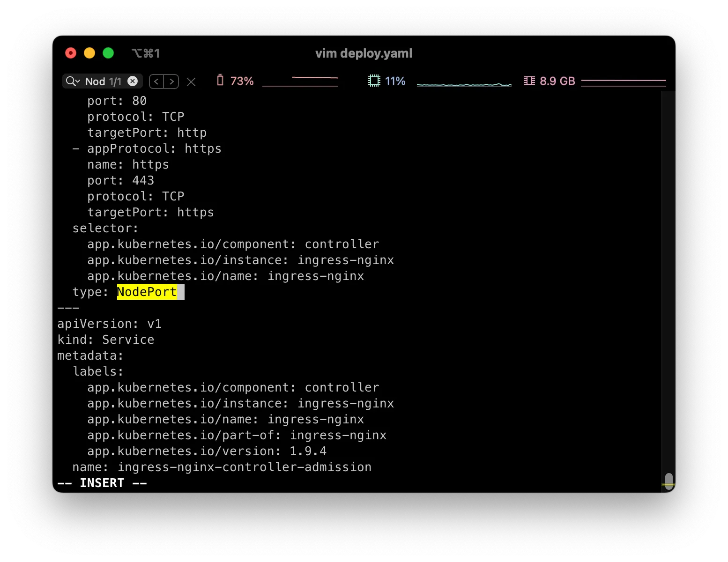Click the part-of: ingress-nginx line
This screenshot has width=728, height=562.
point(237,435)
